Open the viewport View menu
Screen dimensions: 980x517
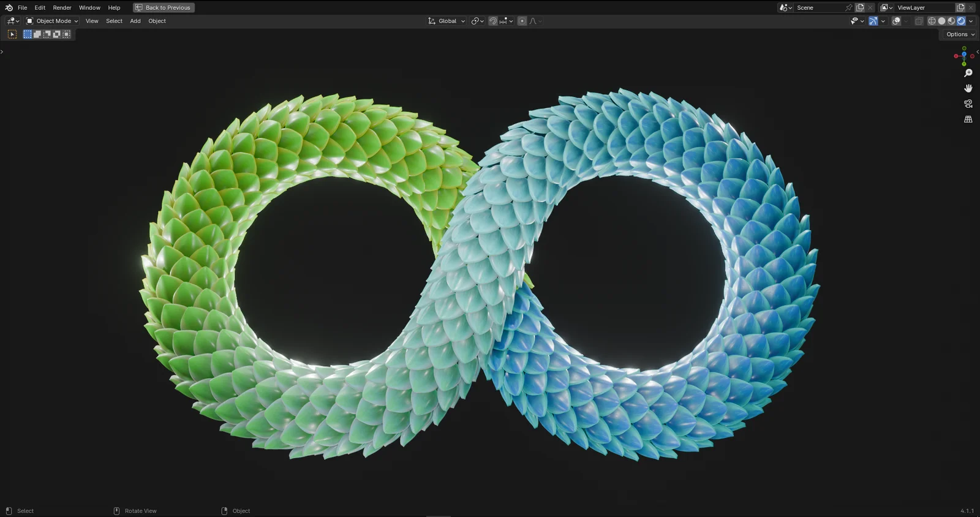tap(92, 21)
